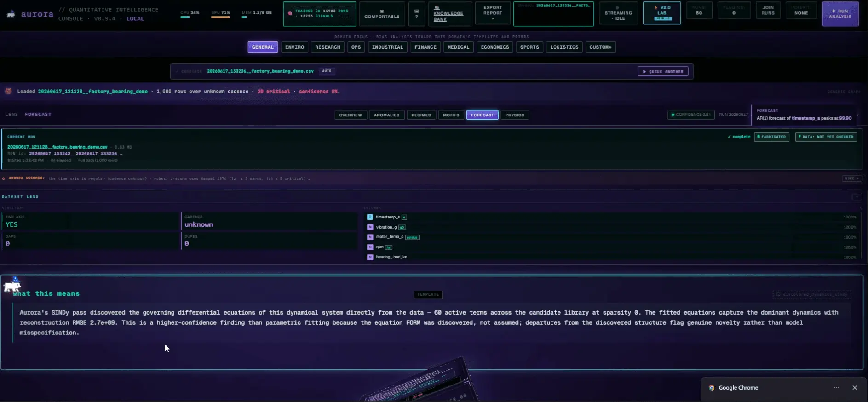Click the hz unit tag on rpm
This screenshot has width=868, height=402.
[x=389, y=247]
